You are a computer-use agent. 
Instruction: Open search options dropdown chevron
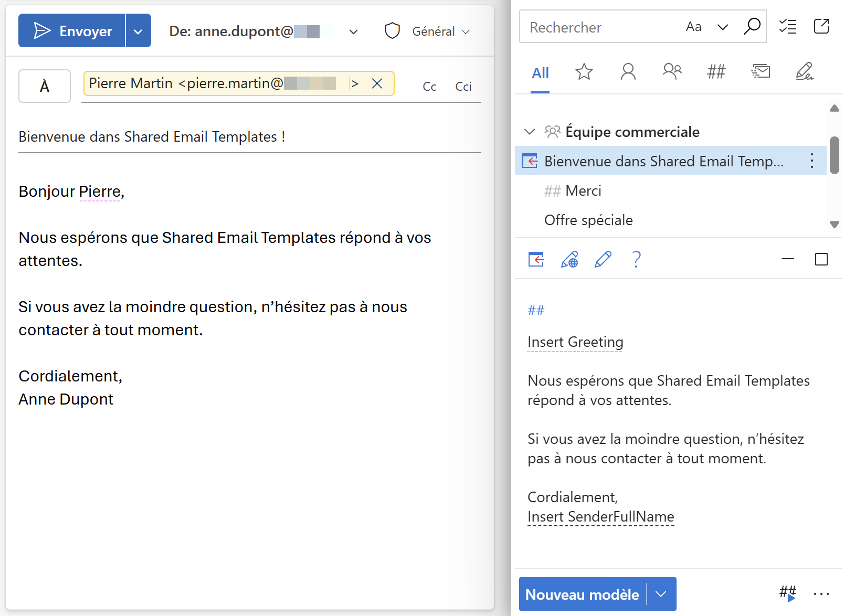click(x=723, y=27)
